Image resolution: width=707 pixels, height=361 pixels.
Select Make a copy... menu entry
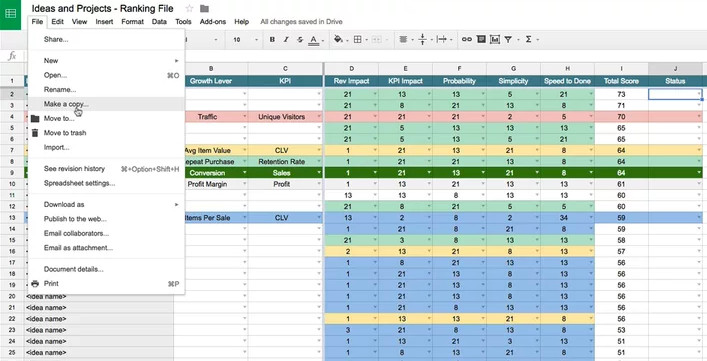point(106,104)
